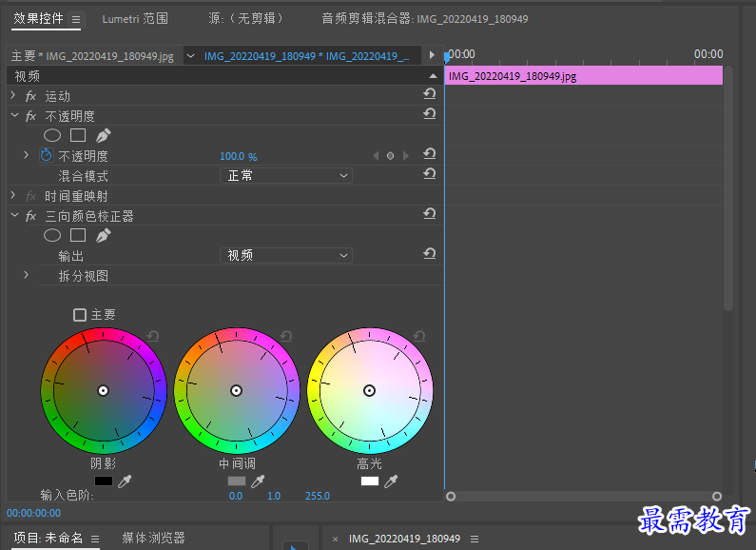The height and width of the screenshot is (550, 756).
Task: Click the 阴影 color wheel center puck
Action: point(104,391)
